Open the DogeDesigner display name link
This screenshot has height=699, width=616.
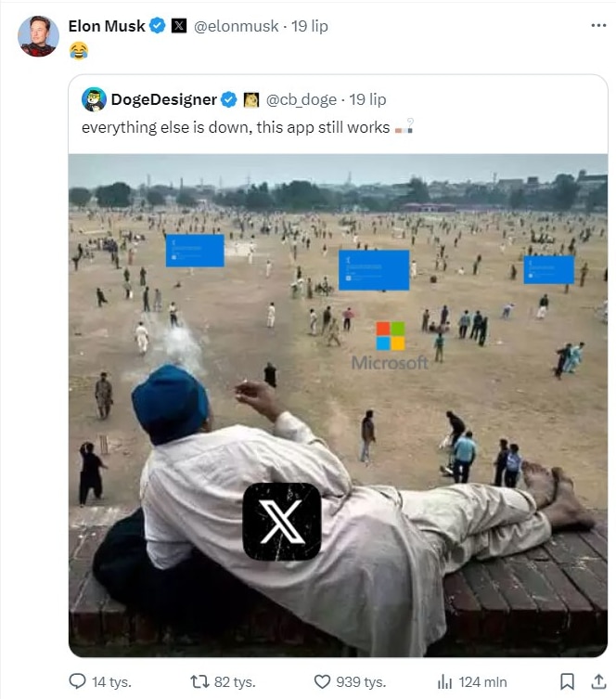[x=163, y=99]
